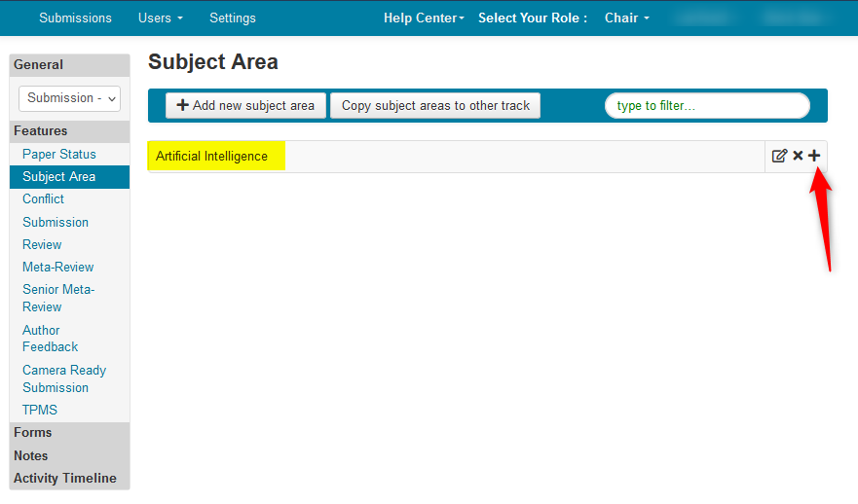
Task: Open Camera Ready Submission settings
Action: [x=64, y=378]
